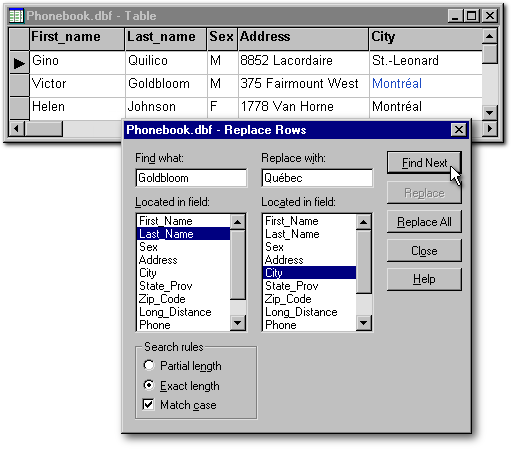The image size is (511, 449).
Task: Click the table's vertical scrollbar down arrow
Action: coord(489,112)
